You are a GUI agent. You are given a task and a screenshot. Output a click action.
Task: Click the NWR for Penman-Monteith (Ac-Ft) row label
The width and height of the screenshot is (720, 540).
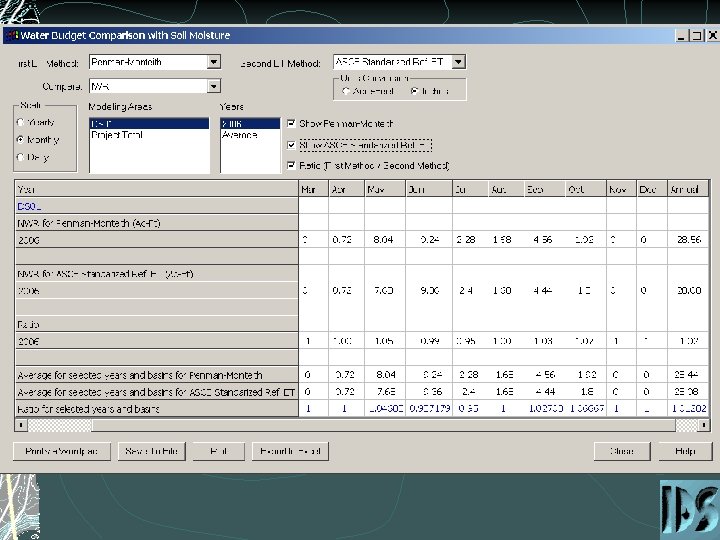pos(157,223)
